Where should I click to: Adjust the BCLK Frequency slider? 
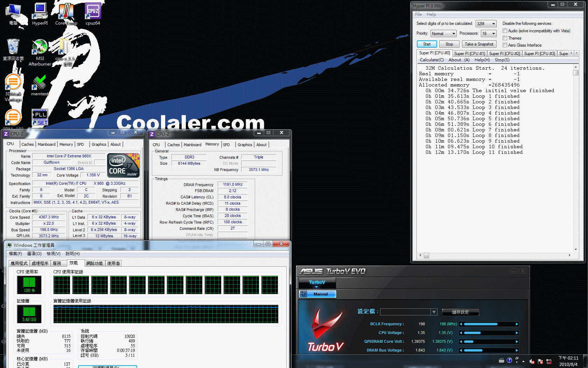coord(489,324)
